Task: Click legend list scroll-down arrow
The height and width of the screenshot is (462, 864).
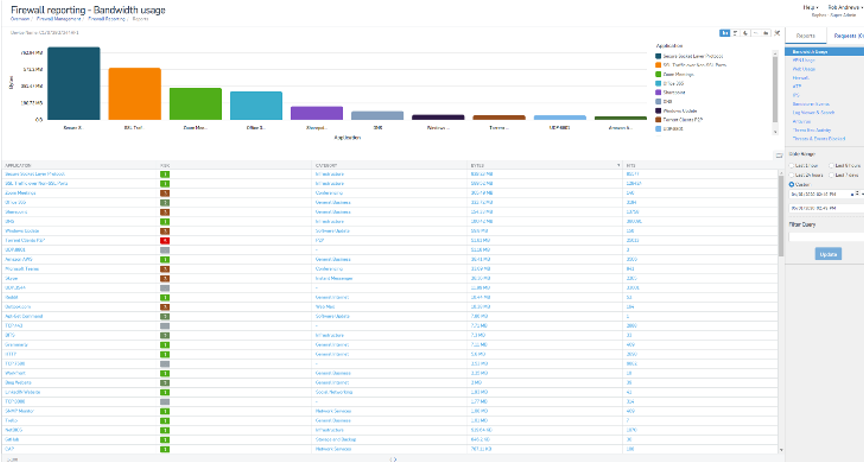Action: tap(775, 132)
